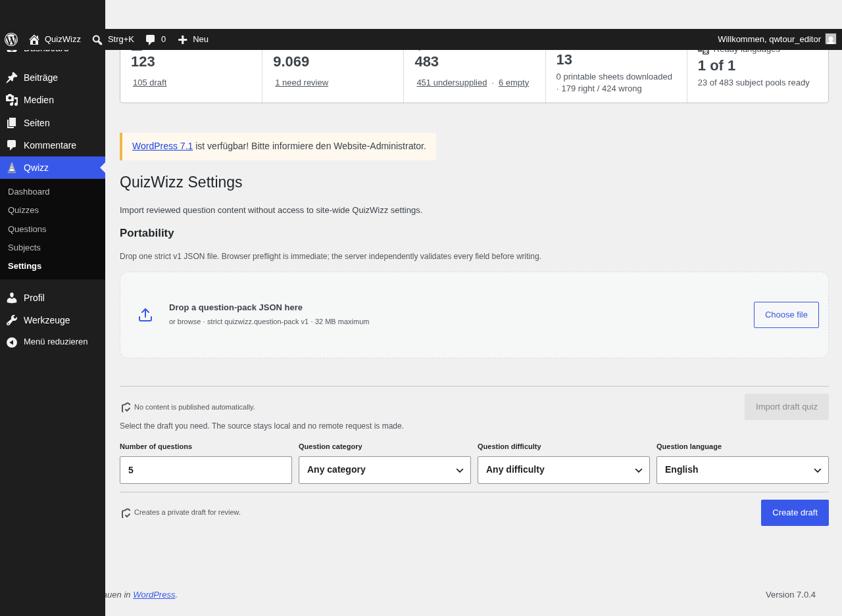Click 'Creates a private draft for review.' text

pyautogui.click(x=187, y=513)
